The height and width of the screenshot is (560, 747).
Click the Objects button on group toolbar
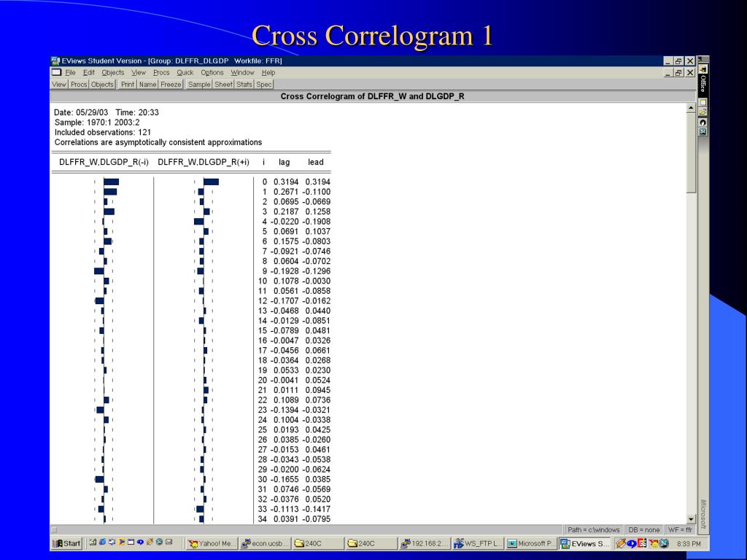click(x=102, y=85)
